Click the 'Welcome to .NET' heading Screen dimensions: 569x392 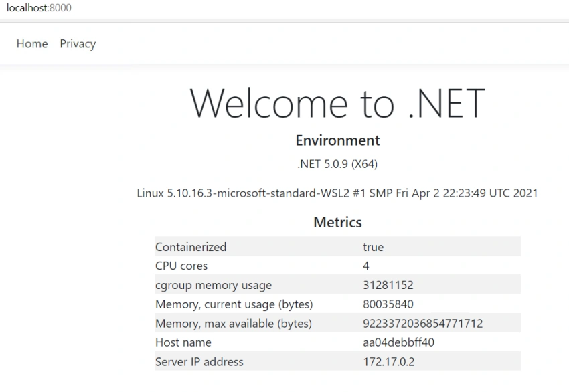pyautogui.click(x=337, y=103)
